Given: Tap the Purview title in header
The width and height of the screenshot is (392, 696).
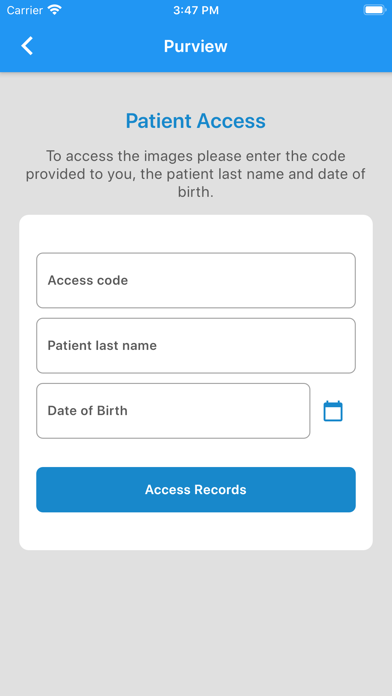Looking at the screenshot, I should coord(196,46).
